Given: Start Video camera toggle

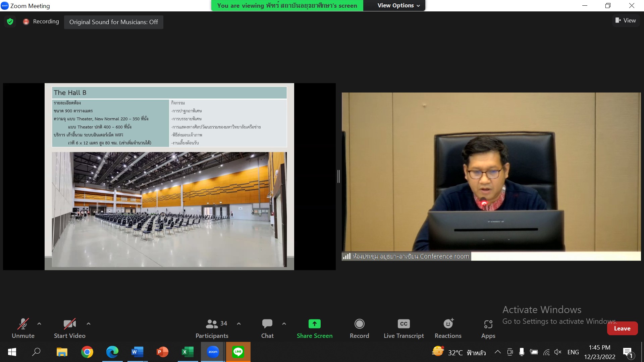Looking at the screenshot, I should tap(69, 328).
